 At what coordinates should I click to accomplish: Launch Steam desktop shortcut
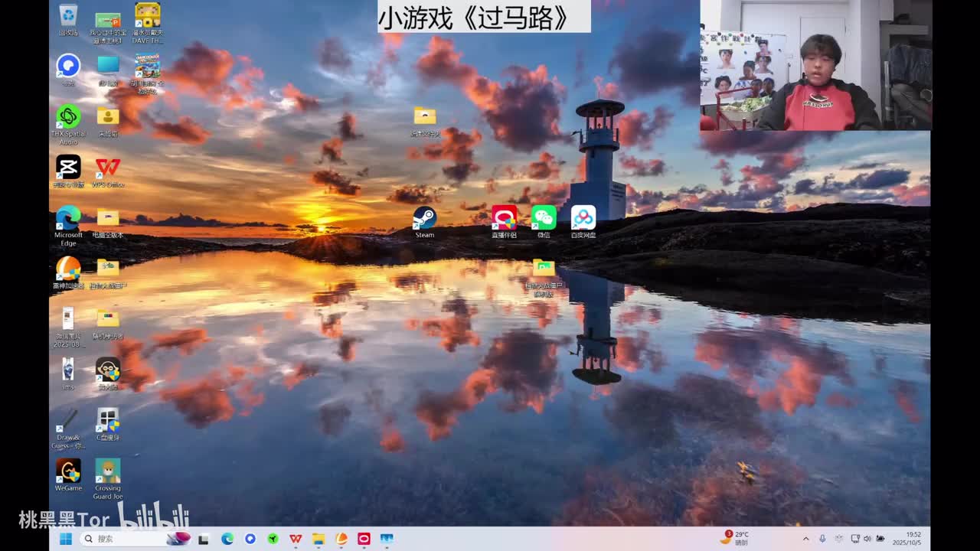pos(425,221)
